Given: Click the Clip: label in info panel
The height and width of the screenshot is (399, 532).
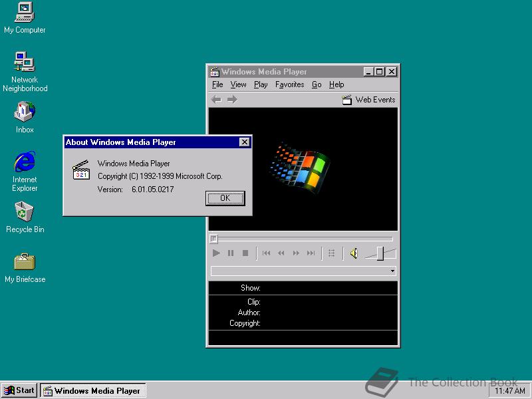Looking at the screenshot, I should (254, 302).
